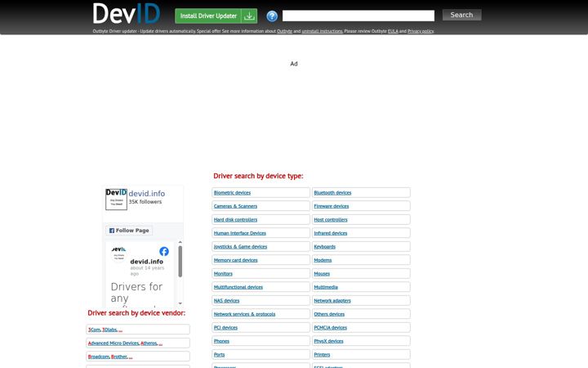Open the Atheros vendor link
This screenshot has width=588, height=368.
[x=149, y=343]
